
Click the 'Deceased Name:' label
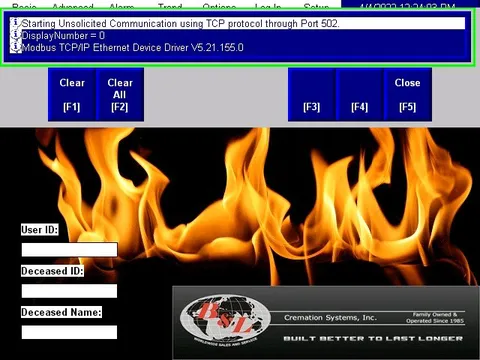point(61,312)
